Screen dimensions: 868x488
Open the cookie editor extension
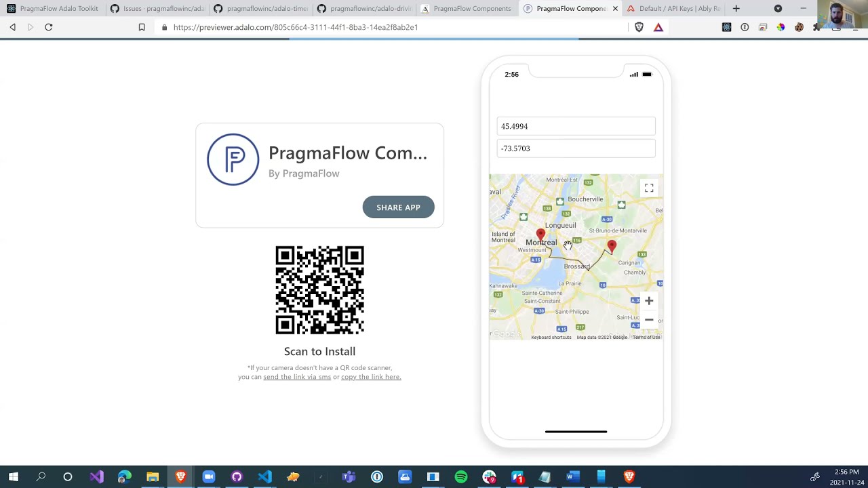click(799, 27)
